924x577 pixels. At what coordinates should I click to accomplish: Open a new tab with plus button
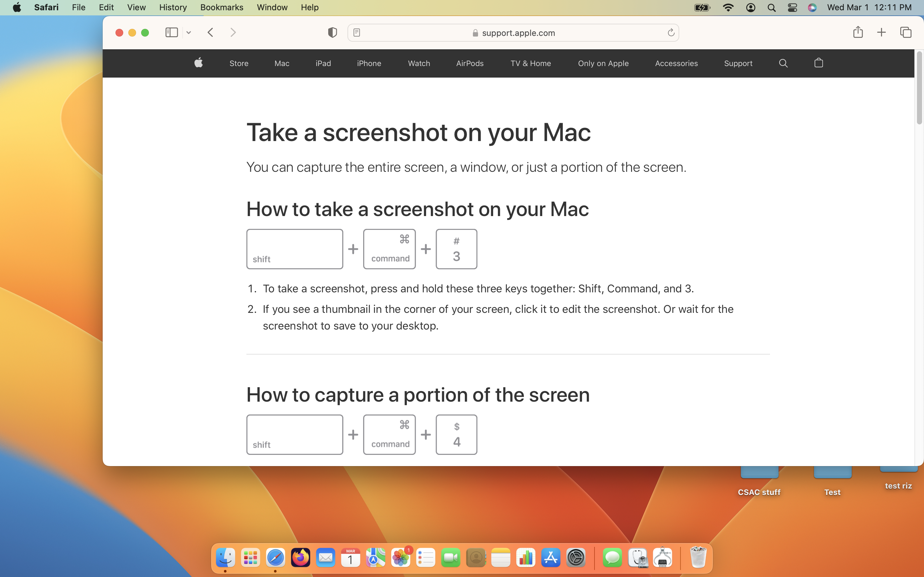881,32
